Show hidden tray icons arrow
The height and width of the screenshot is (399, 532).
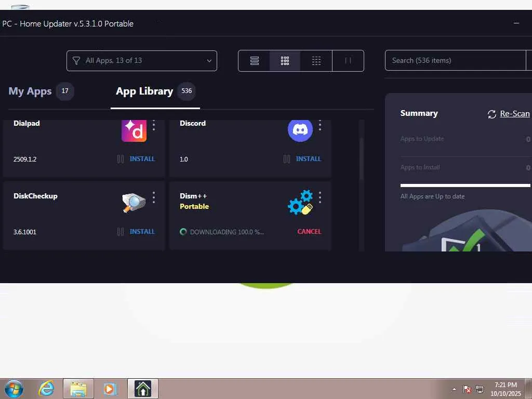pyautogui.click(x=454, y=389)
